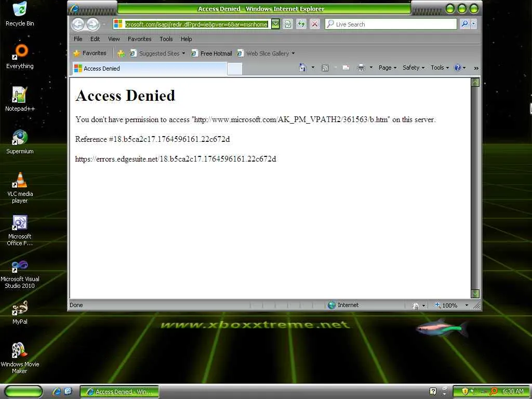Open Suggested Sites favorites link
532x399 pixels.
click(155, 54)
